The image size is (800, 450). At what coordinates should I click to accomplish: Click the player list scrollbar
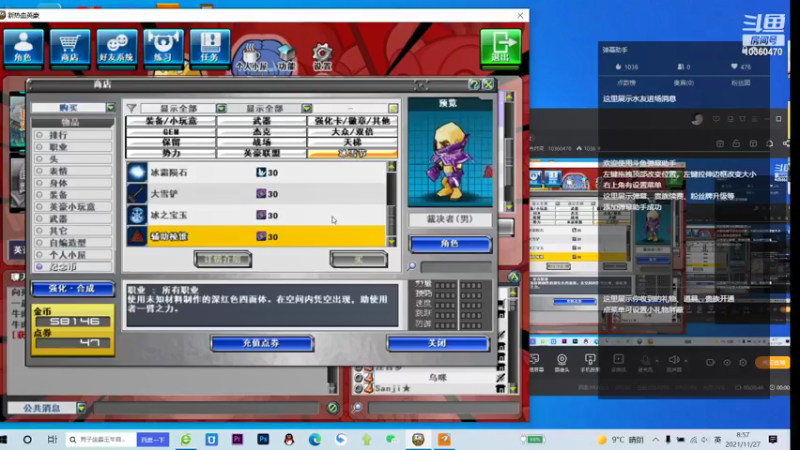click(x=513, y=340)
